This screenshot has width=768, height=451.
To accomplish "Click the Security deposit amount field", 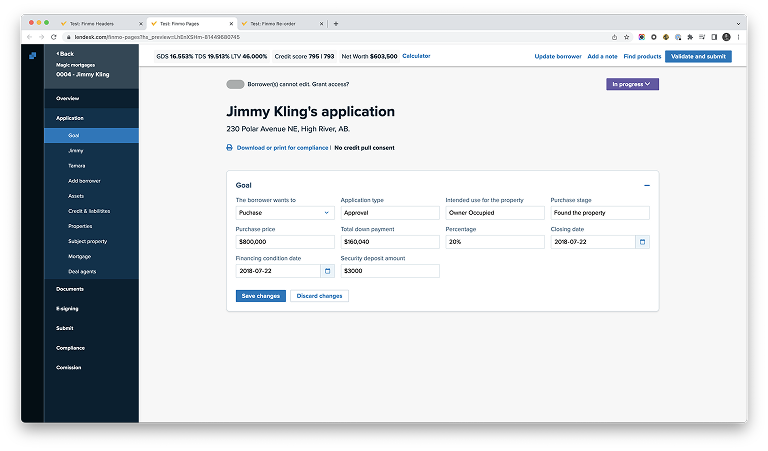I will [390, 271].
